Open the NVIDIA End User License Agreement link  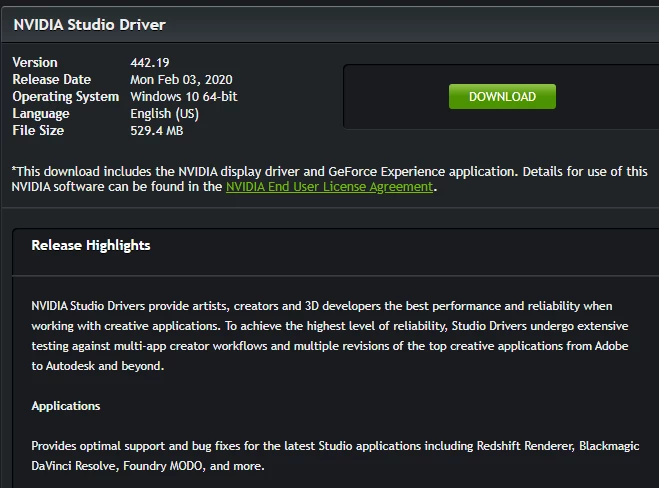click(329, 187)
